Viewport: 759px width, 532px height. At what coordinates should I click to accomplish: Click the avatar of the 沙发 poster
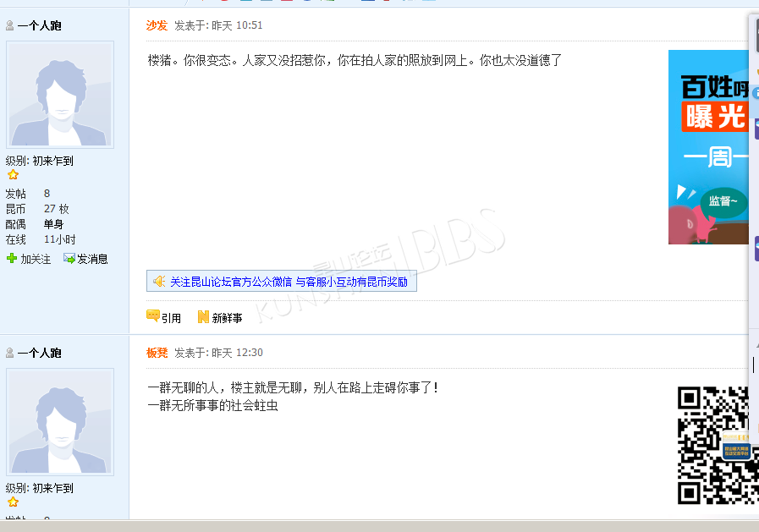click(60, 95)
